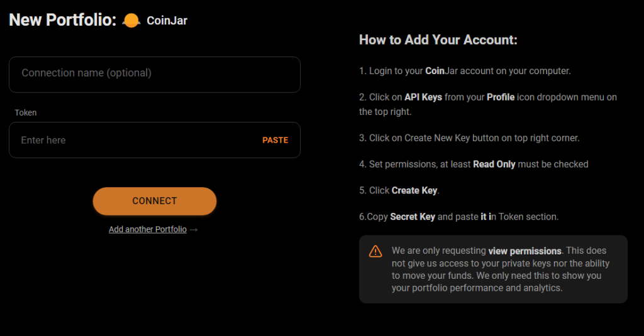Viewport: 644px width, 336px height.
Task: Click the bold 'Secret Key' text
Action: coord(413,217)
